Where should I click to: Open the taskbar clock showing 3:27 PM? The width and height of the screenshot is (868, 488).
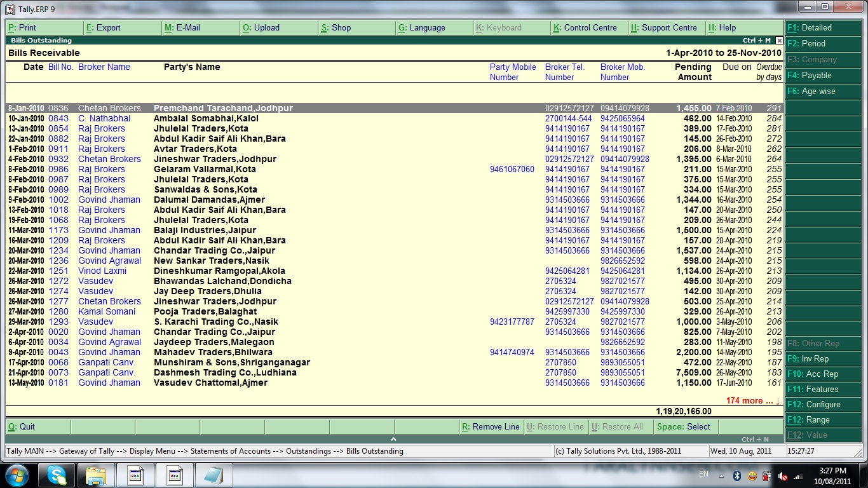[832, 475]
